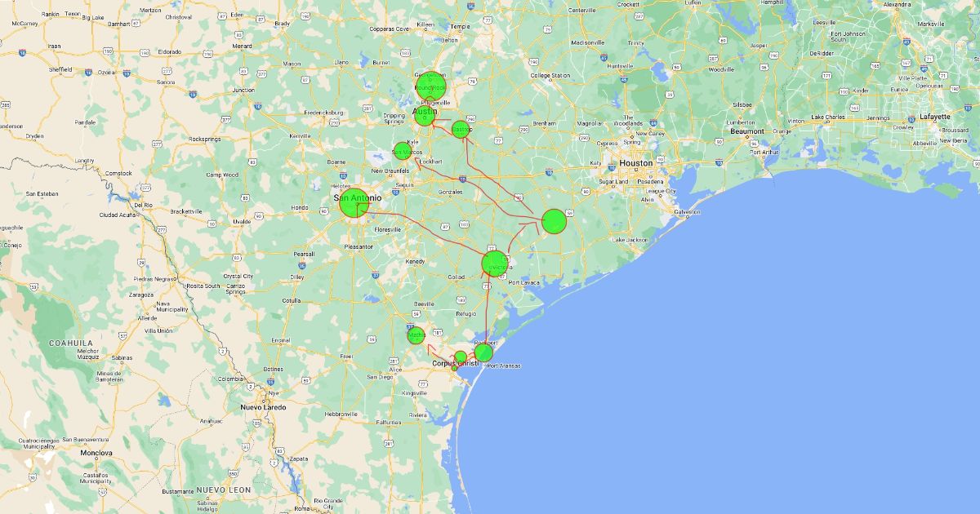Click the Junction label
980x514 pixels.
243,90
